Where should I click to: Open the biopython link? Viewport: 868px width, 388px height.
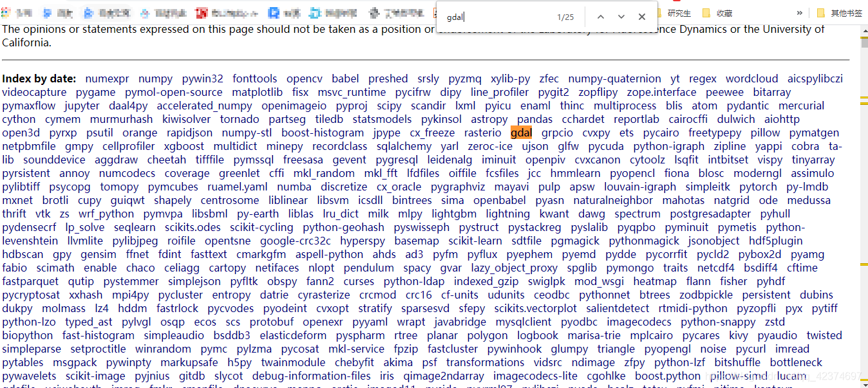pos(28,335)
